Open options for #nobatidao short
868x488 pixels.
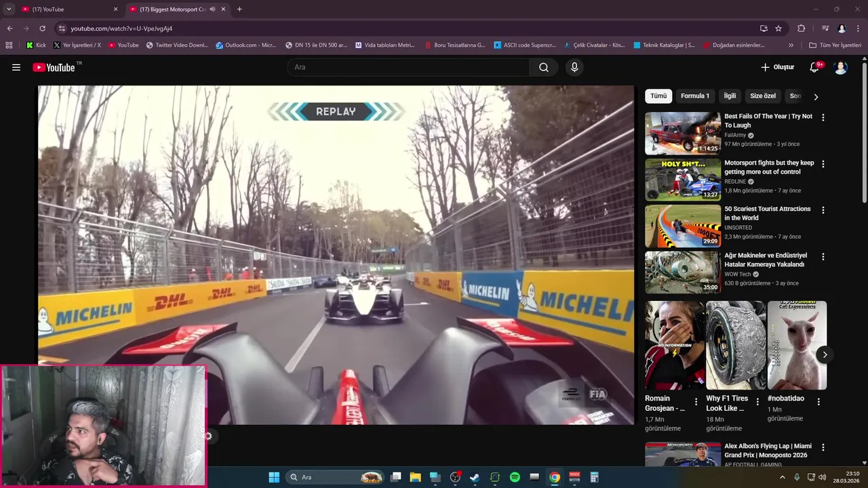(818, 402)
